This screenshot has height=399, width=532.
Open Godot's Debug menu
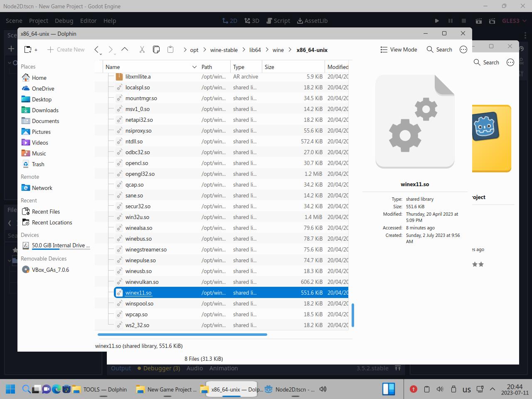coord(64,21)
